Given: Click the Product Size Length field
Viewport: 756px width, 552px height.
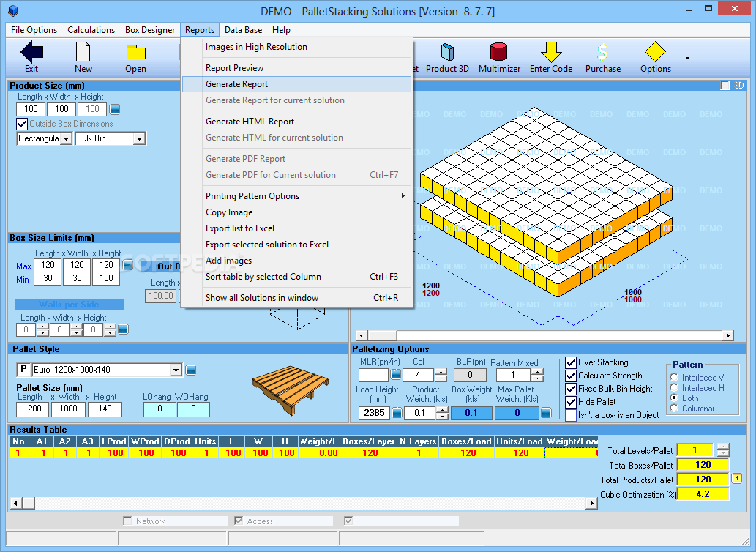Looking at the screenshot, I should pyautogui.click(x=31, y=109).
